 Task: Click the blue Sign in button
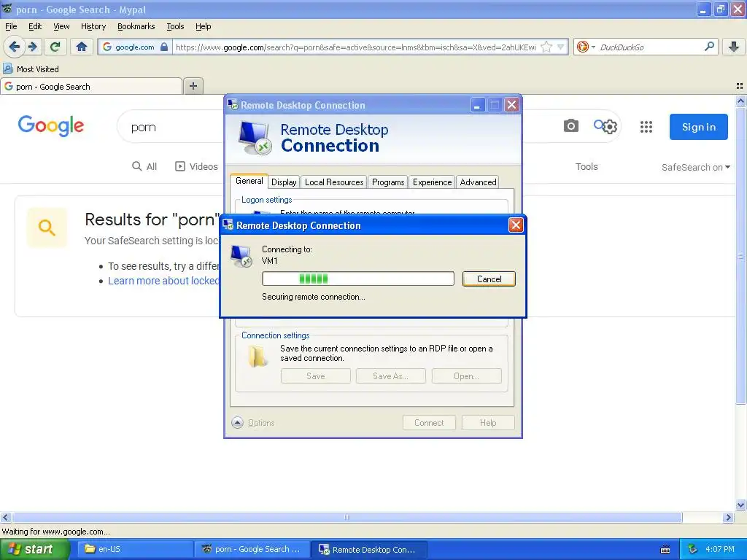[x=698, y=127]
